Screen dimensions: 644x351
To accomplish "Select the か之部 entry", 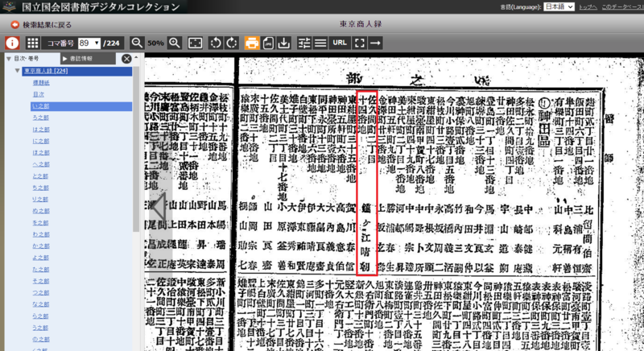I will (41, 246).
